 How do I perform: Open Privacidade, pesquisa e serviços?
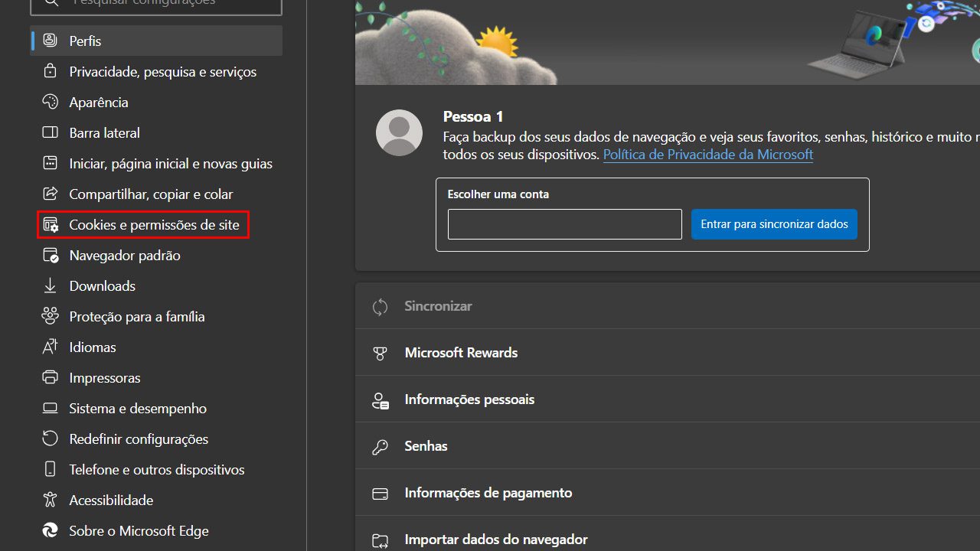pyautogui.click(x=156, y=71)
